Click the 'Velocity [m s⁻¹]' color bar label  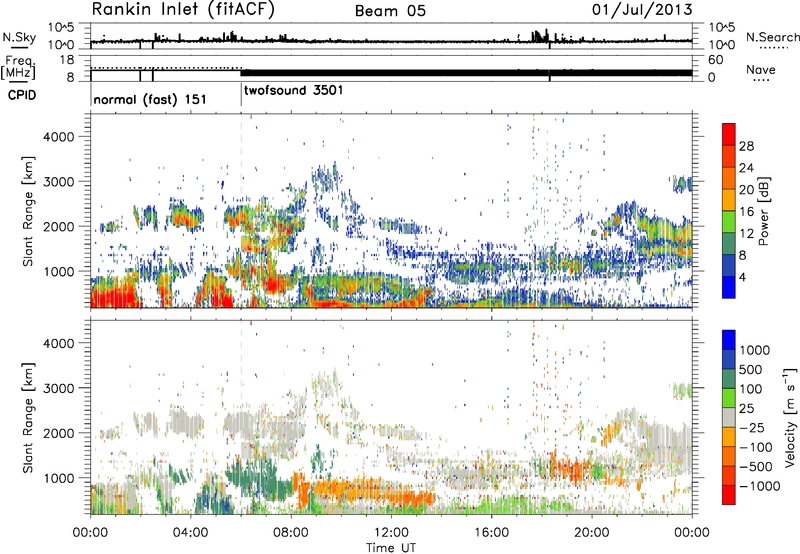point(790,417)
